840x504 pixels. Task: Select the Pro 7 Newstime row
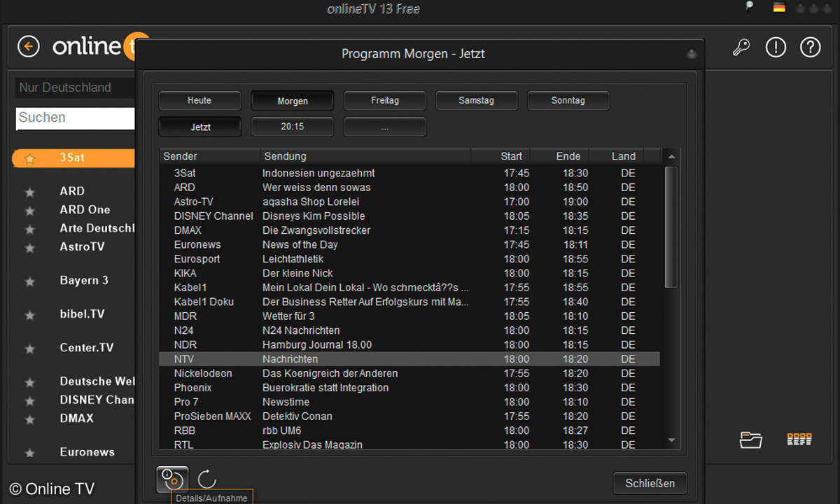click(x=409, y=402)
